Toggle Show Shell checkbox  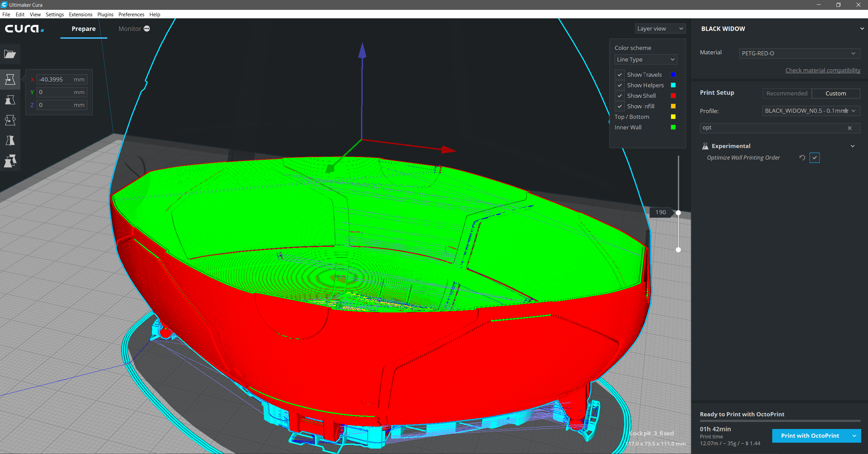coord(620,96)
